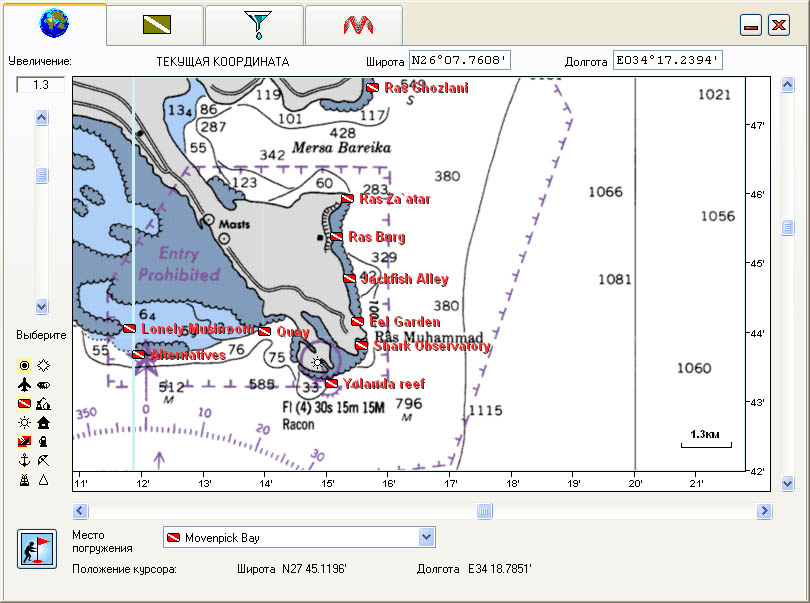Screen dimensions: 810x603
Task: Click the Shark Observatory label
Action: 432,346
